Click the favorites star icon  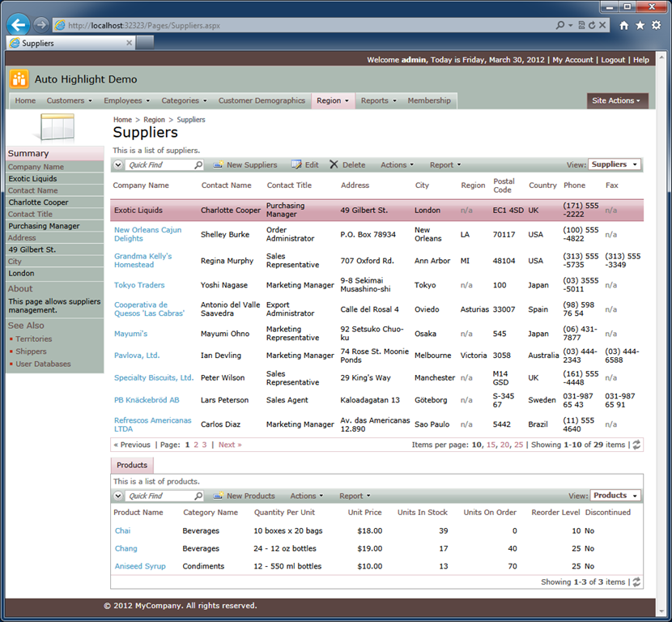(640, 25)
